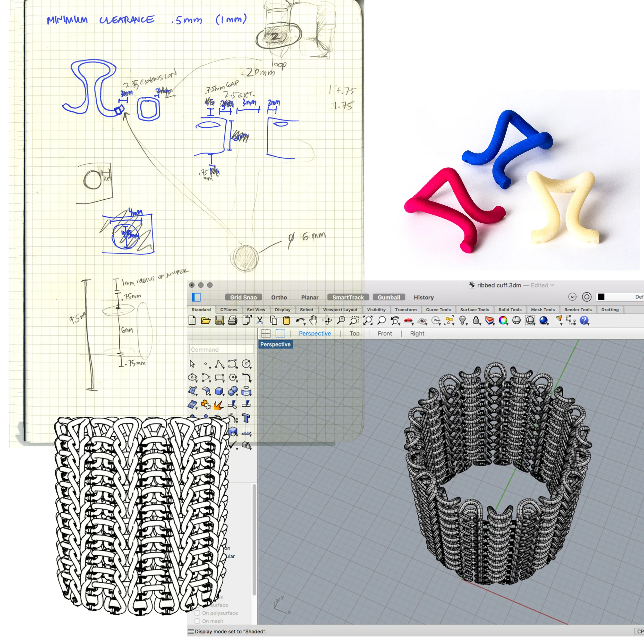Enable the On polysurface checkbox
Viewport: 644px width, 644px height.
click(x=197, y=613)
